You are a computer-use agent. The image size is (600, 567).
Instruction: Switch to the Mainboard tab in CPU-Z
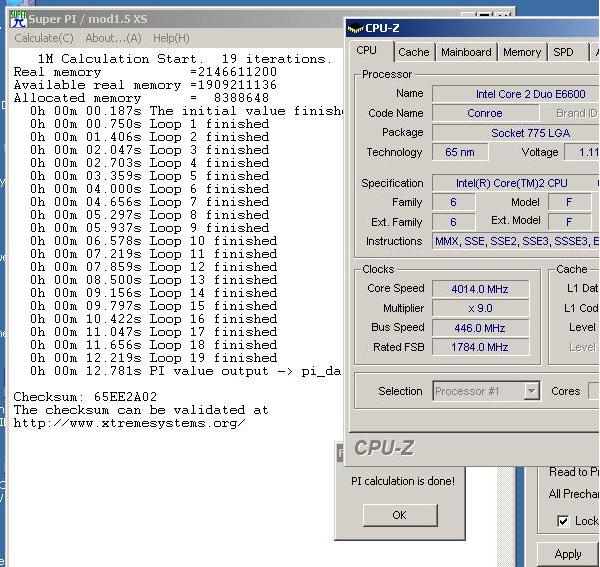[466, 52]
